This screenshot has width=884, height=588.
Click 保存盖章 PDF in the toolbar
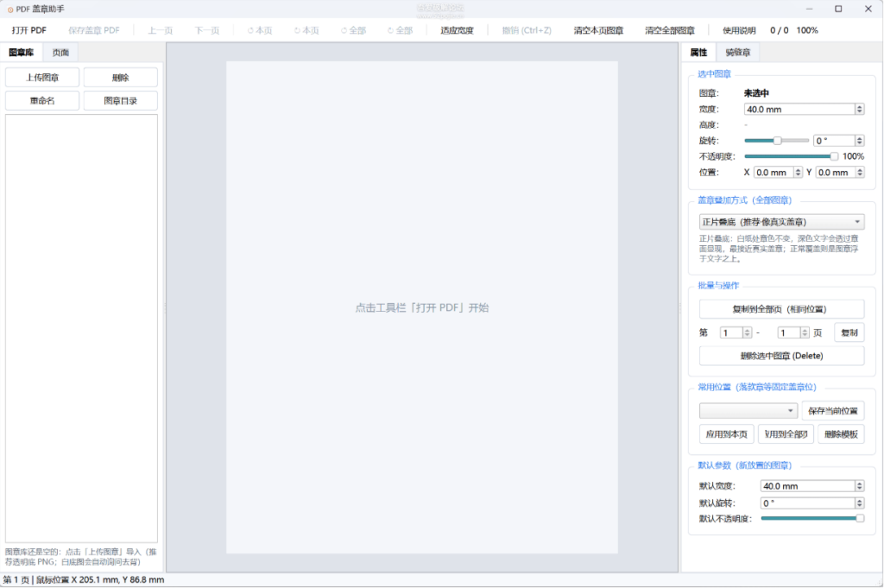93,30
